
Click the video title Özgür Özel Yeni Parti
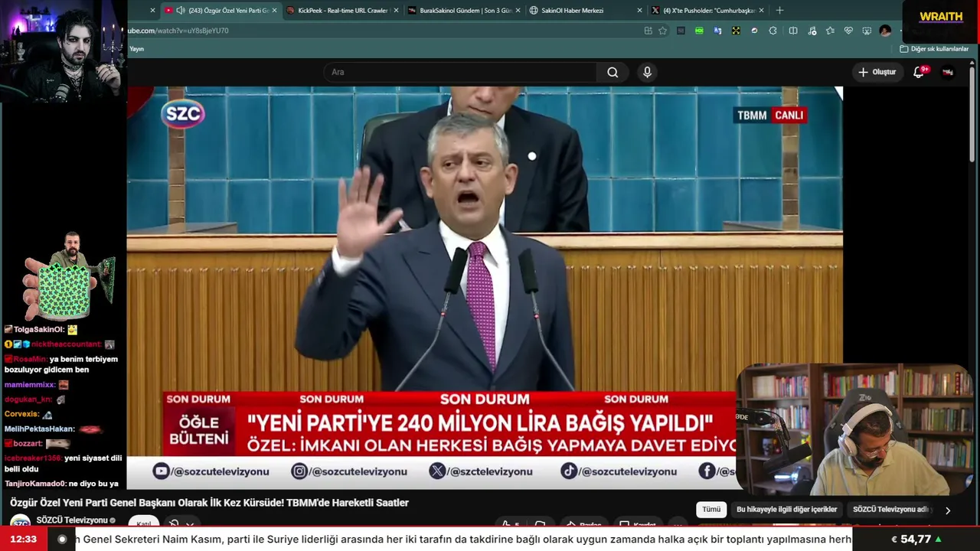209,503
